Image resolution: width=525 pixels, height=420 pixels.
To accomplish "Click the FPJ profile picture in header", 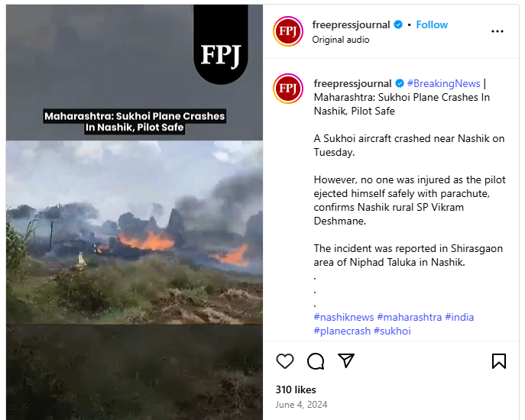I will 288,31.
